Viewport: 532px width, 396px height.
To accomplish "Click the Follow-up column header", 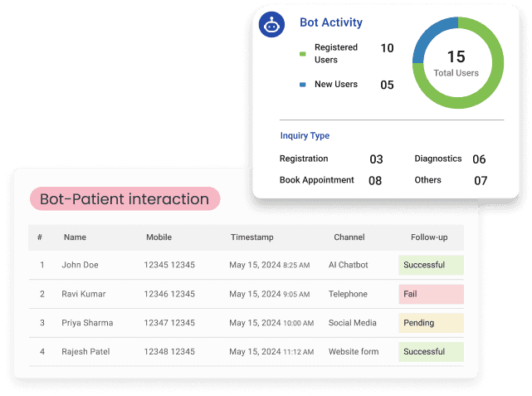I will click(x=430, y=237).
